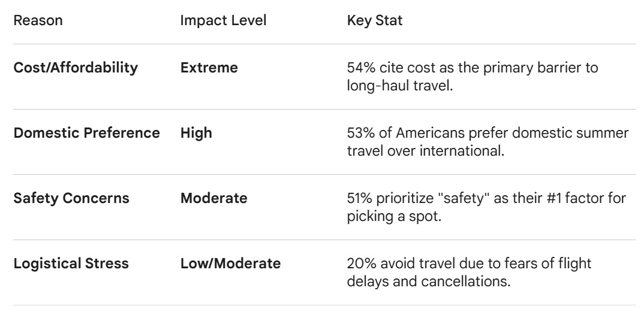Screen dimensions: 644x309
Task: Click the 51% prioritize safety statistic text
Action: click(x=486, y=207)
